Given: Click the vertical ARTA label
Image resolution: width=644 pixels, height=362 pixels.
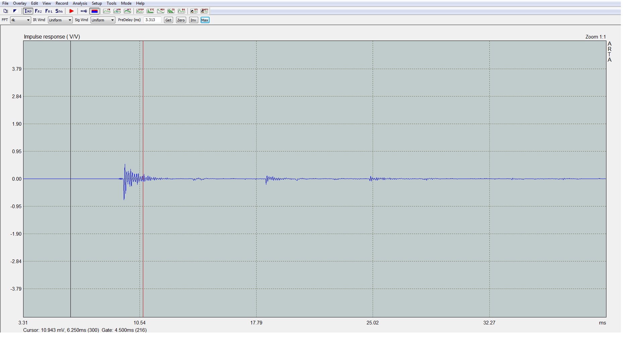Looking at the screenshot, I should (x=609, y=52).
